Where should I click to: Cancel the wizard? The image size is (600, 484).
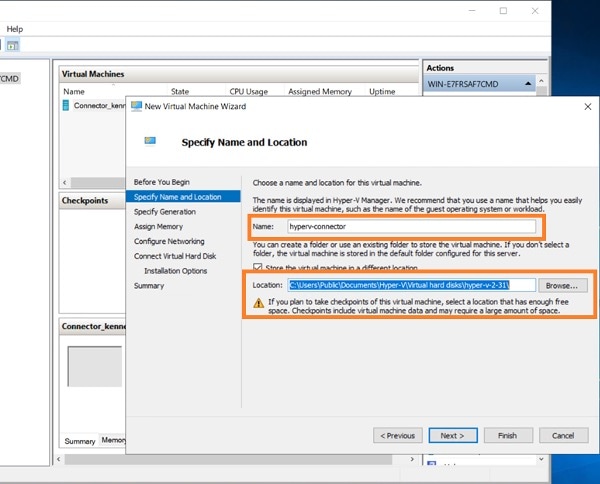point(563,435)
